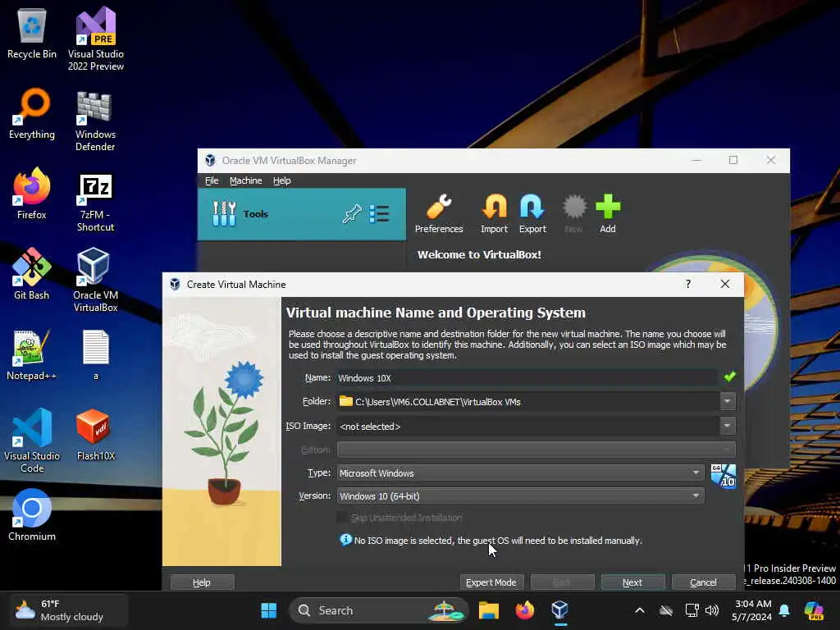Click "Welcome to VirtualBox!" heading
The image size is (840, 630).
click(479, 254)
